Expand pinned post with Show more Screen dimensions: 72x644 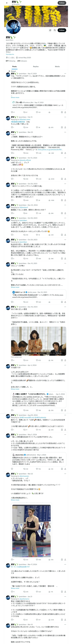[x=15, y=97]
